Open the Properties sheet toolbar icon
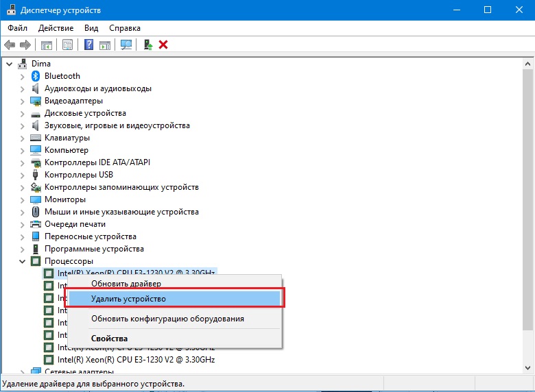The image size is (535, 392). coord(67,45)
